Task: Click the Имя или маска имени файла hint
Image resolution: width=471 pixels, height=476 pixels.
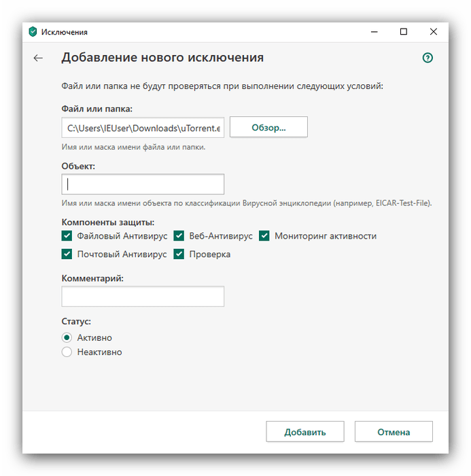Action: (x=133, y=148)
